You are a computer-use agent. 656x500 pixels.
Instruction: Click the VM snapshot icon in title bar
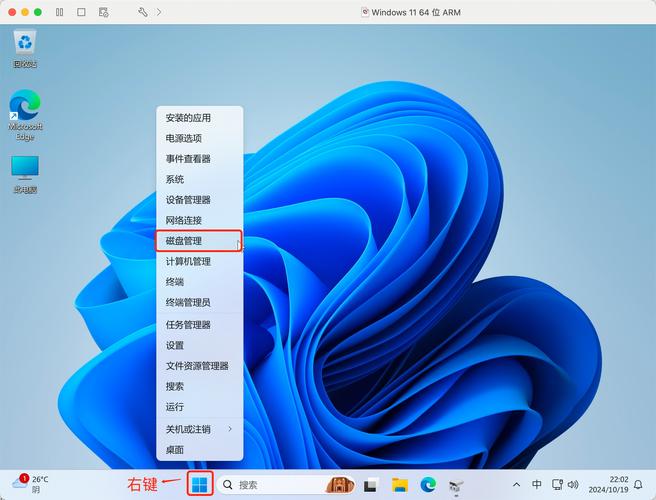[103, 12]
